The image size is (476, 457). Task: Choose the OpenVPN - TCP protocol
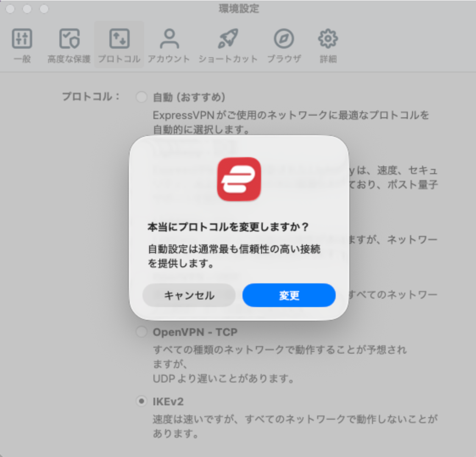[142, 332]
